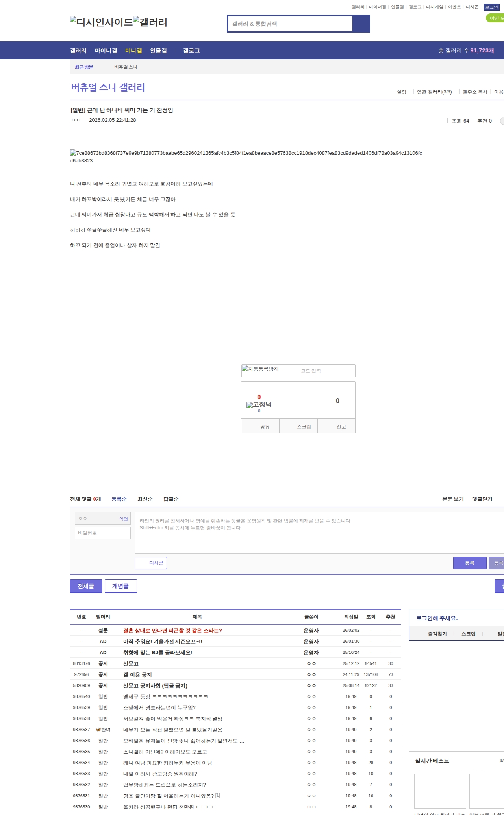Viewport: 504px width, 815px height.
Task: Click 즐겨찾기 in login side panel
Action: (437, 634)
